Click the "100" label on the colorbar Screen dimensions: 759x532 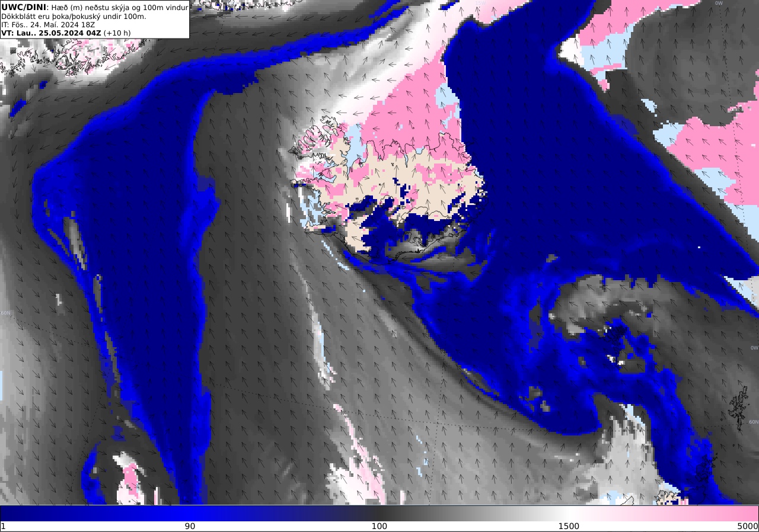coord(379,526)
